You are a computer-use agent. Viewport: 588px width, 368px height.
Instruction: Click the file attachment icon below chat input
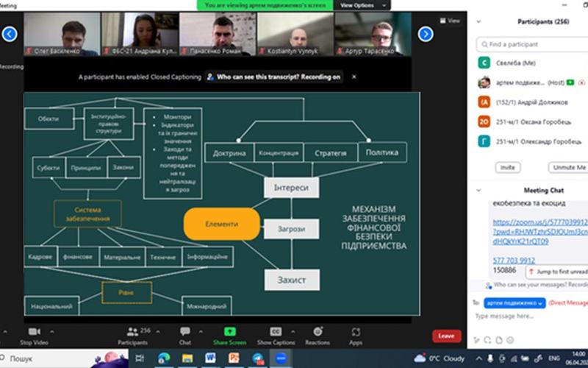coord(499,340)
